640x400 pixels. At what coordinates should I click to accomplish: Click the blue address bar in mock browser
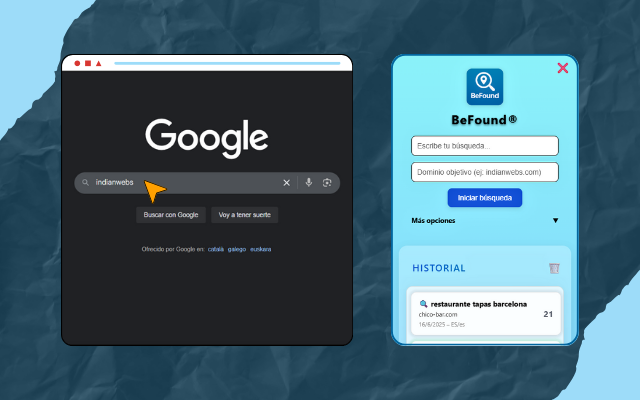tap(227, 63)
